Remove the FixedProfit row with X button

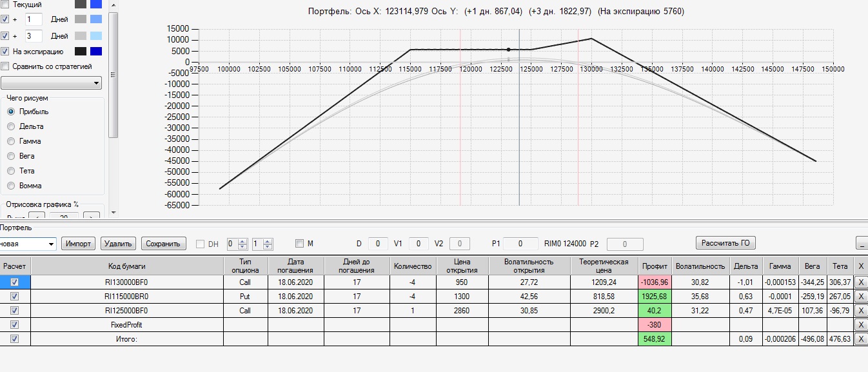click(860, 324)
